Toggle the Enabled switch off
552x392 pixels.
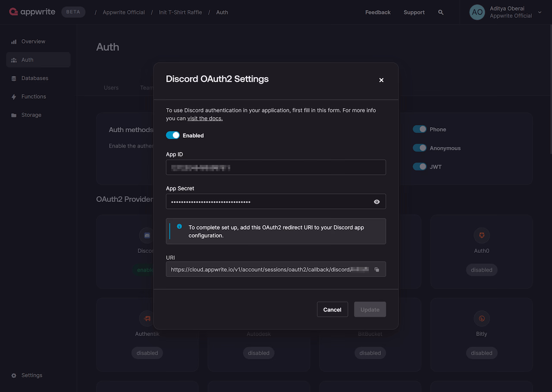(173, 135)
